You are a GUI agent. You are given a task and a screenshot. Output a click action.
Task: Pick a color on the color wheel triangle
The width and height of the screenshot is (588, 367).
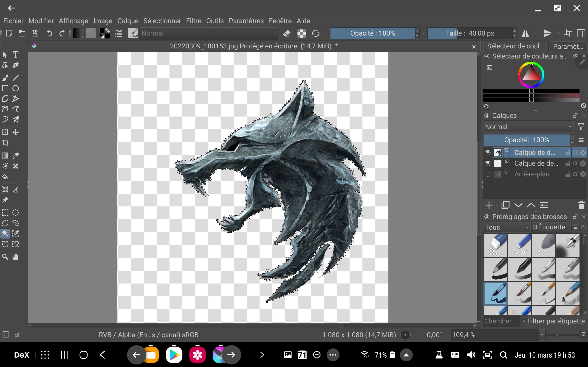531,75
